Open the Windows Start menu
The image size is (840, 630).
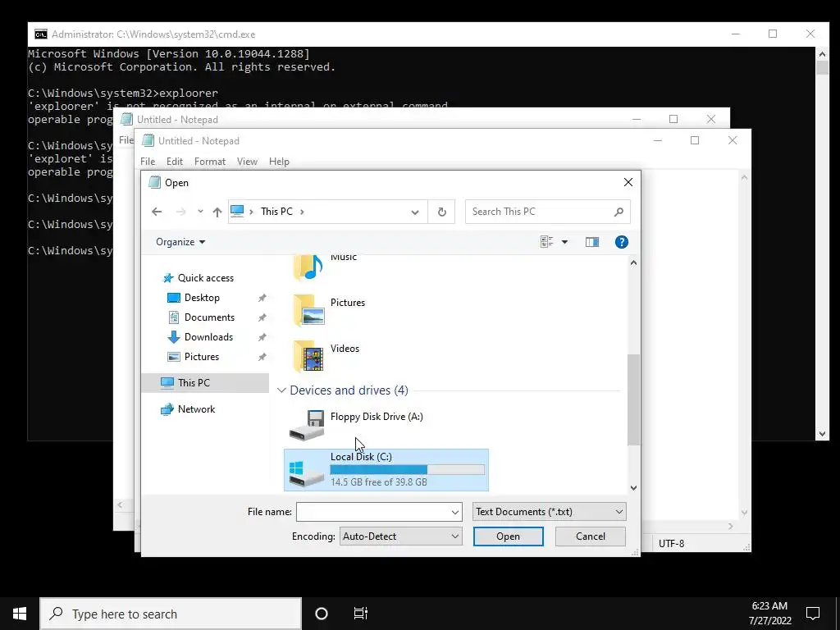20,614
